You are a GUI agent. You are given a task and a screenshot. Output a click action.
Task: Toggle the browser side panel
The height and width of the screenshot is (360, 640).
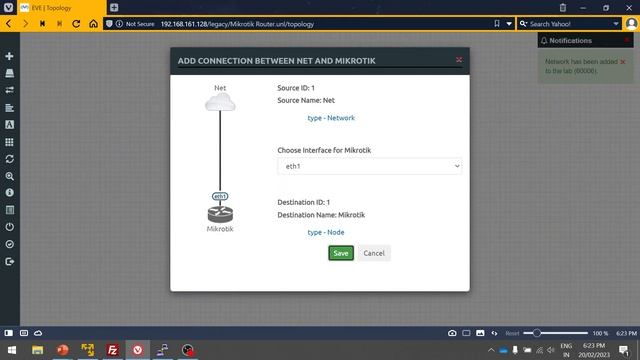(x=9, y=333)
